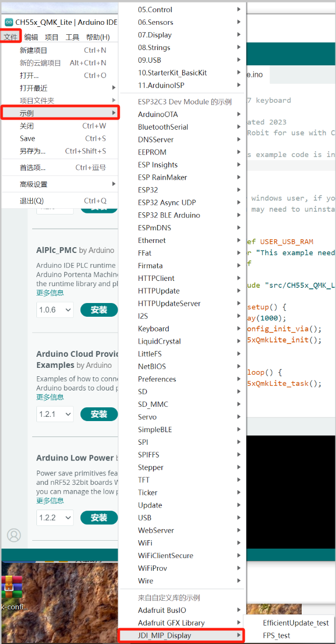Open the 文件 menu
Screen dimensions: 336x644
pyautogui.click(x=11, y=37)
